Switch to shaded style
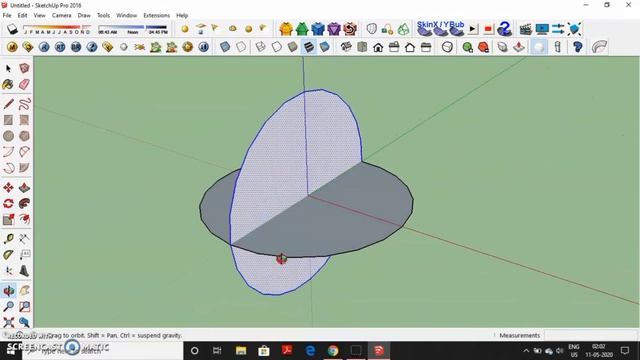Screen dimensions: 640x360 coord(292,47)
